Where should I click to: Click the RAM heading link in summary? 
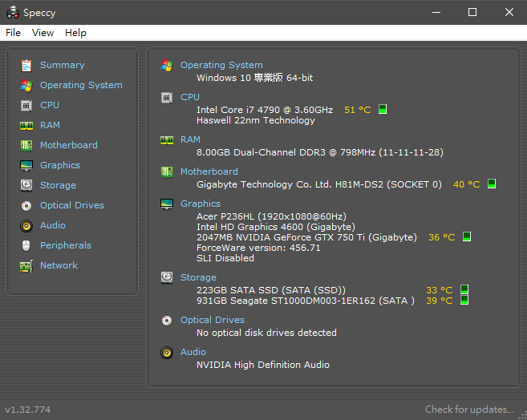(x=190, y=139)
